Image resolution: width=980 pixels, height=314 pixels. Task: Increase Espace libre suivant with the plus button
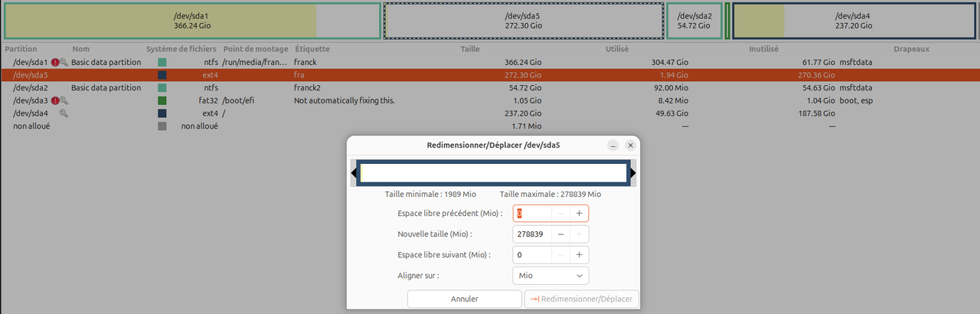click(579, 255)
